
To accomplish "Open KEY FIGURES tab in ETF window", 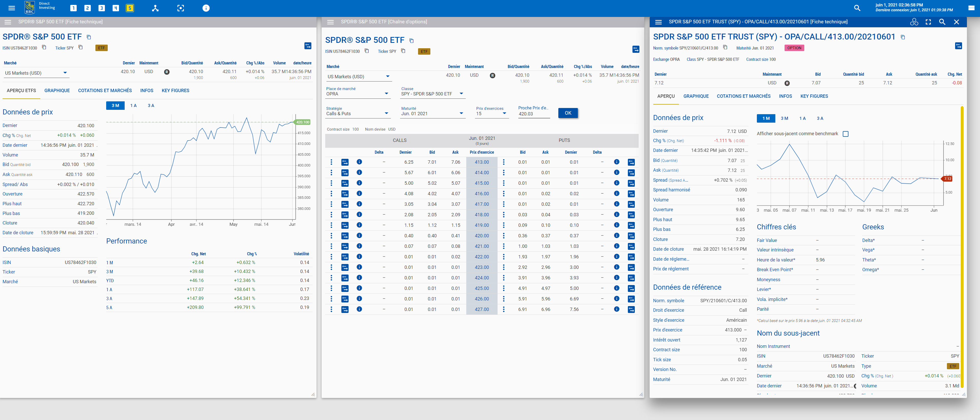I will 175,91.
